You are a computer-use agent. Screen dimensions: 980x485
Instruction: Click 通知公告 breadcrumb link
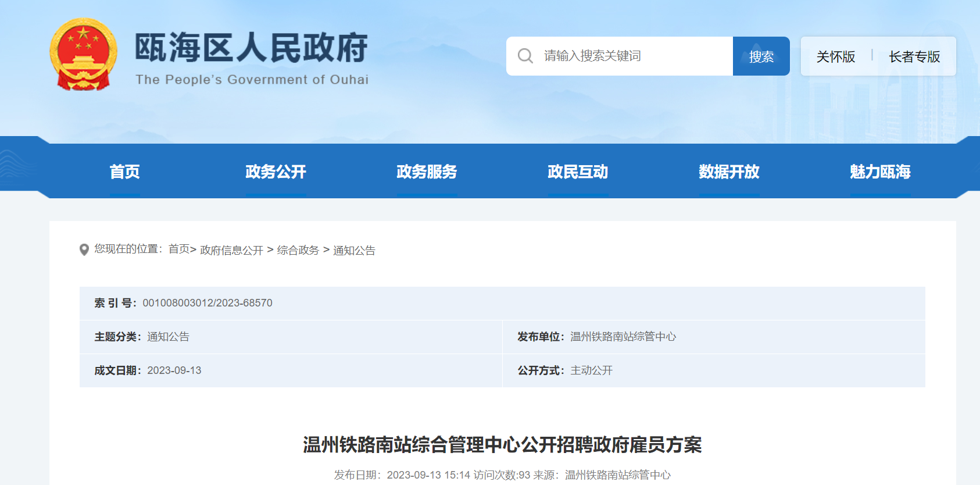[354, 250]
